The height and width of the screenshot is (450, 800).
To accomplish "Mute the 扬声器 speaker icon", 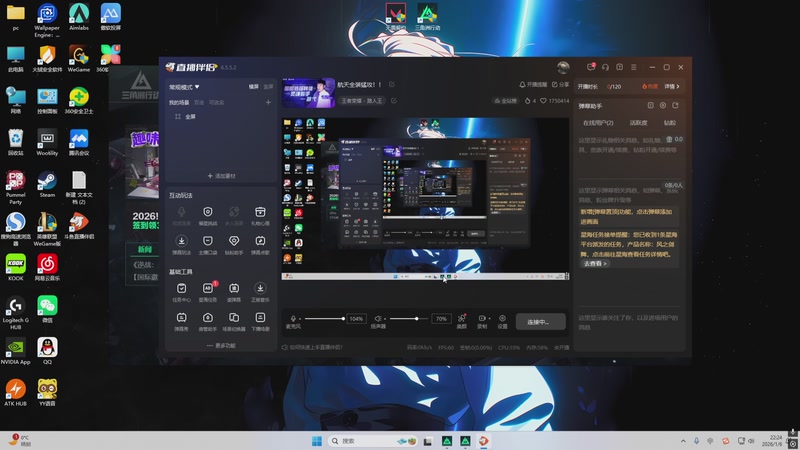I will tap(378, 318).
